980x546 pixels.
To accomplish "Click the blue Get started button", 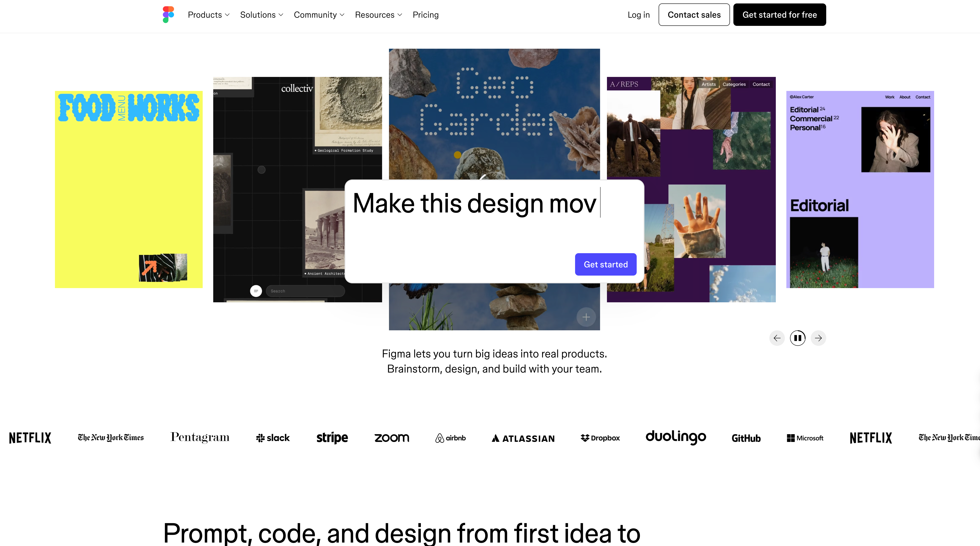I will (x=606, y=264).
